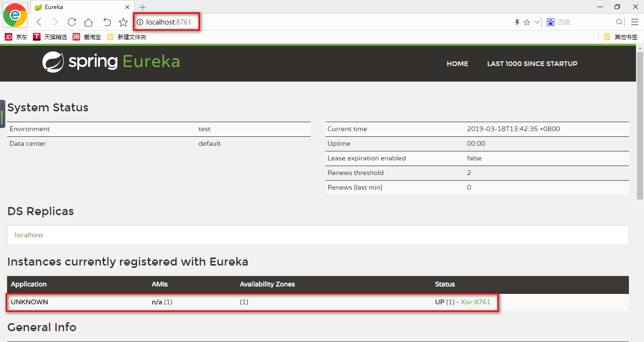The image size is (644, 342).
Task: Click the Environment value 'test'
Action: pos(205,129)
